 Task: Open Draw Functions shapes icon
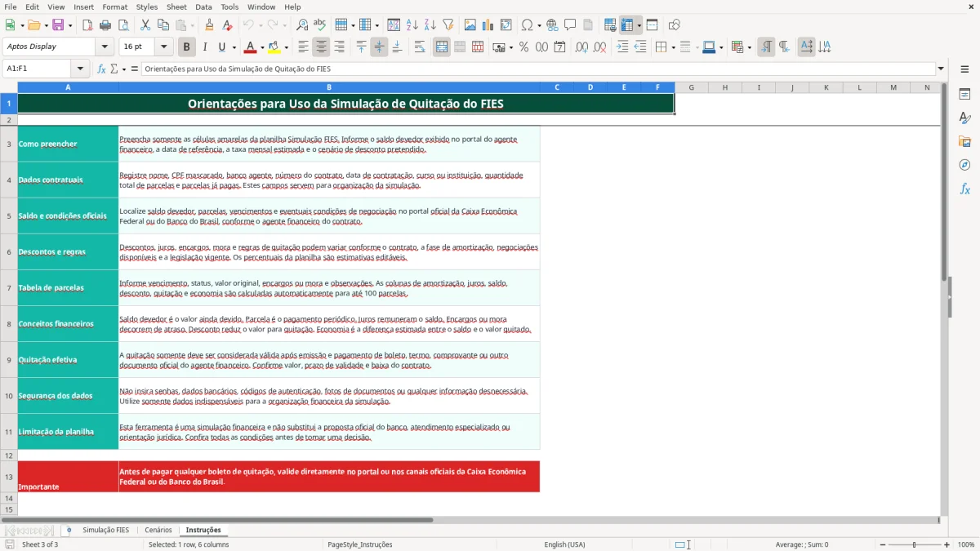[675, 25]
